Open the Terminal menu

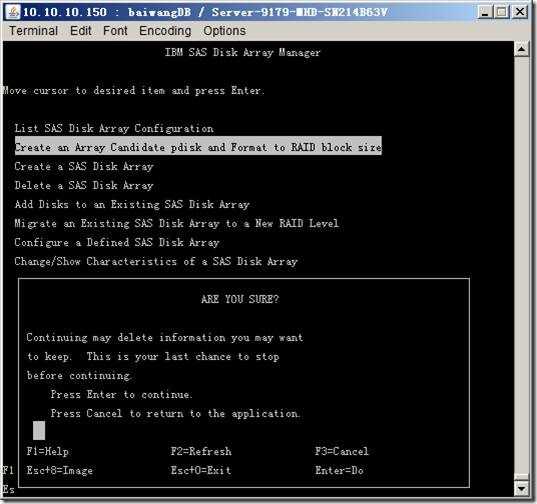click(x=33, y=31)
